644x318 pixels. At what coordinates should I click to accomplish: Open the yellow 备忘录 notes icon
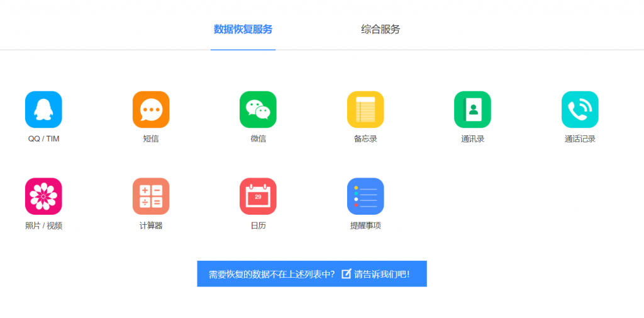point(365,110)
